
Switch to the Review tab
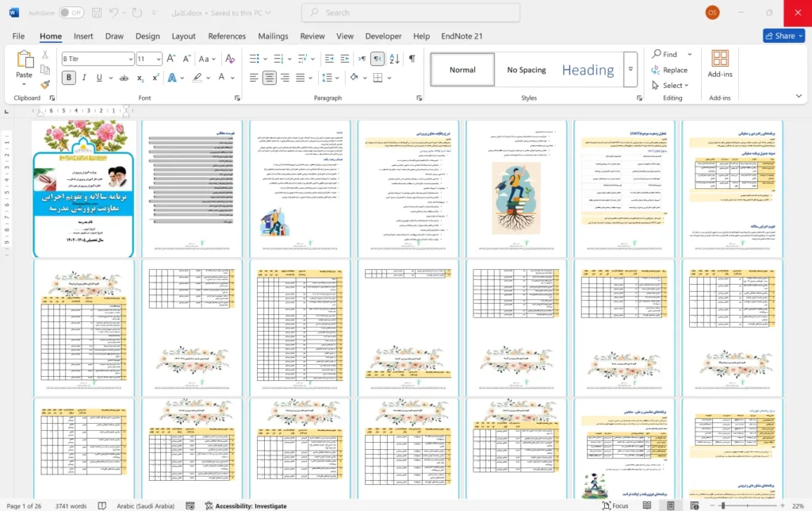pos(312,36)
